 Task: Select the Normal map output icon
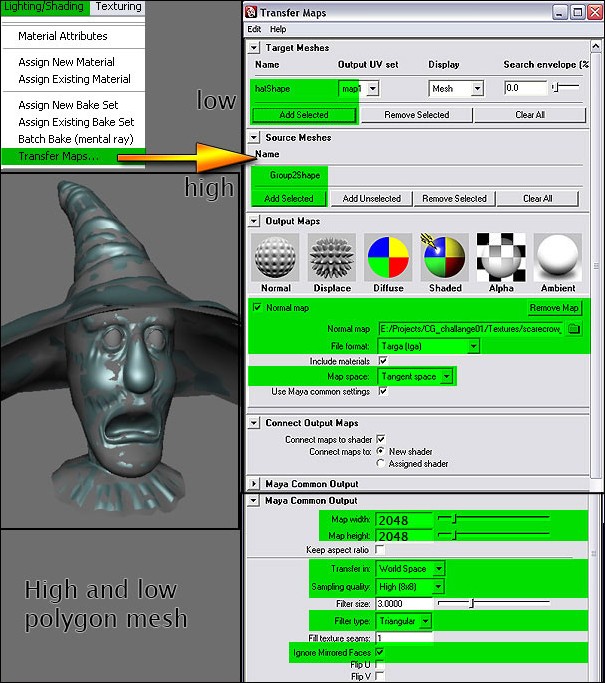275,257
